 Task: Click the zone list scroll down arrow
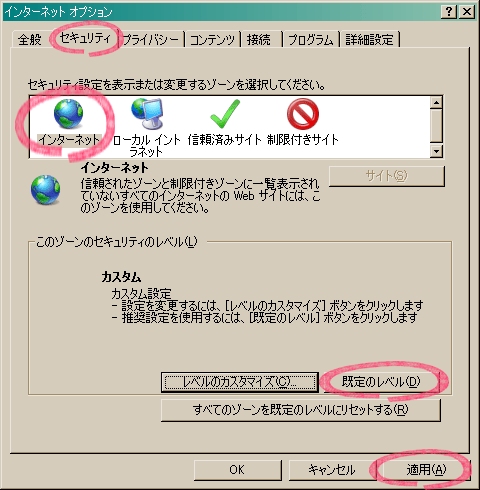[436, 151]
